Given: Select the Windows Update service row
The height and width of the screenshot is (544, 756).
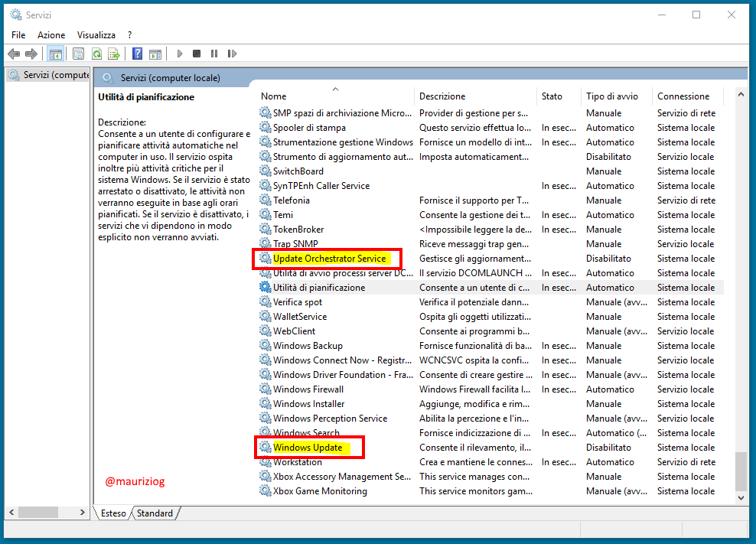Looking at the screenshot, I should [x=490, y=448].
